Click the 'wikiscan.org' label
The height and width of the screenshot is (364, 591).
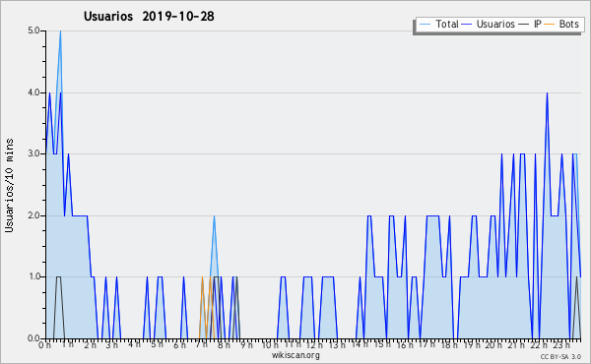click(295, 355)
